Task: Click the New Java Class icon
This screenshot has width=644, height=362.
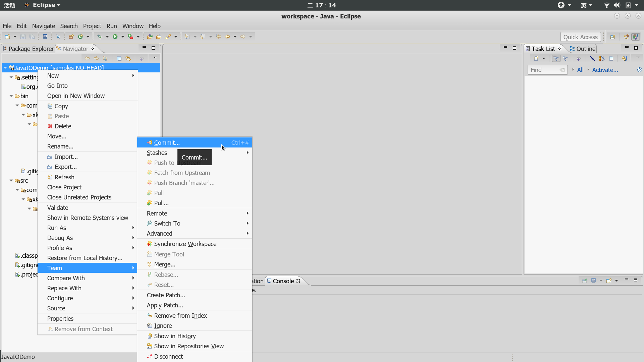Action: point(80,37)
